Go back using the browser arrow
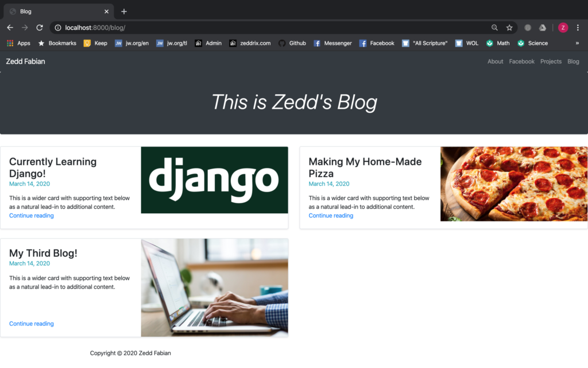This screenshot has width=588, height=368. (x=10, y=28)
